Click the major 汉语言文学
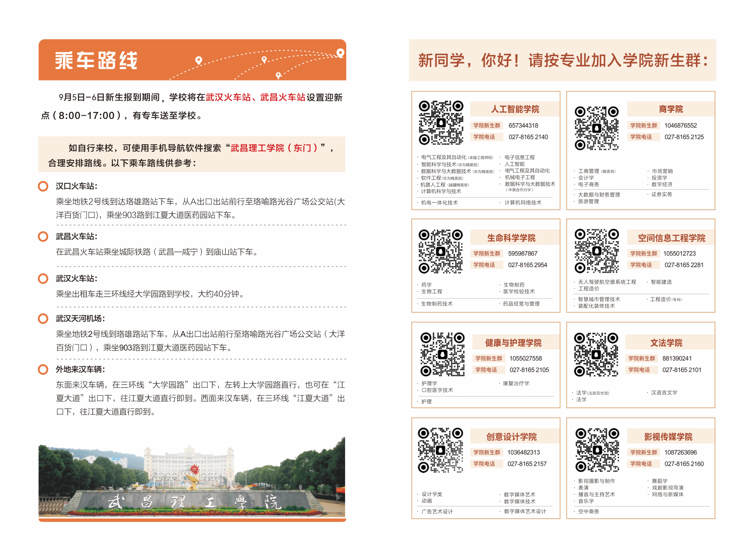The height and width of the screenshot is (556, 756). 664,393
